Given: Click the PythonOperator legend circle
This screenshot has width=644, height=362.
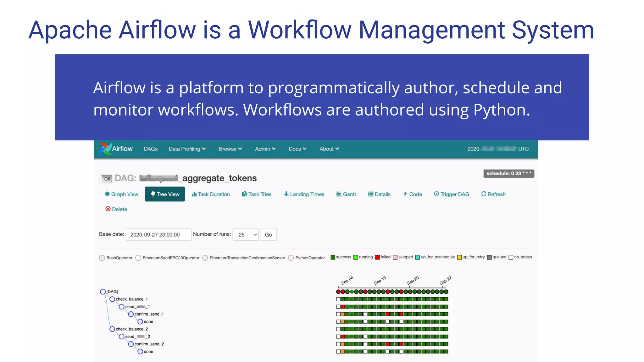Looking at the screenshot, I should pyautogui.click(x=291, y=258).
